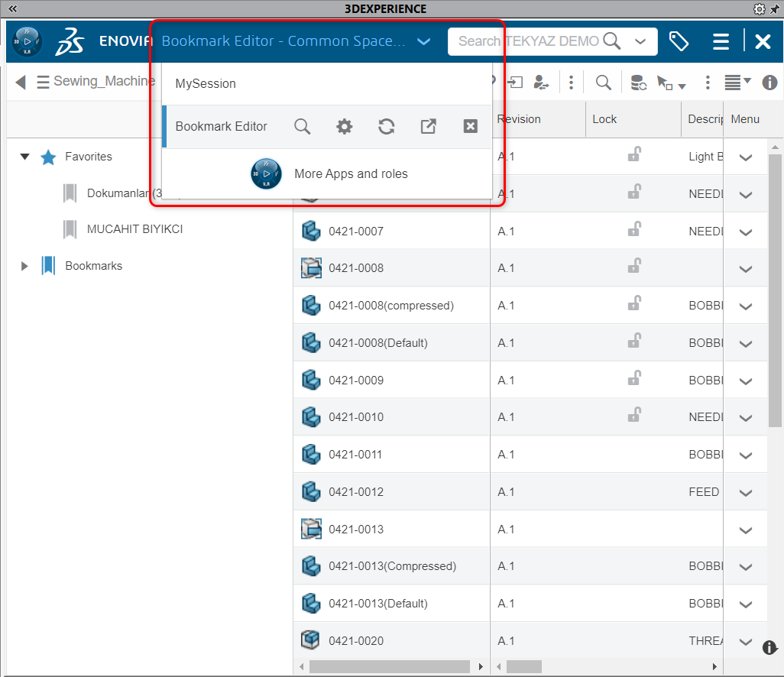The image size is (784, 677).
Task: Refresh the Bookmark Editor app
Action: click(387, 127)
